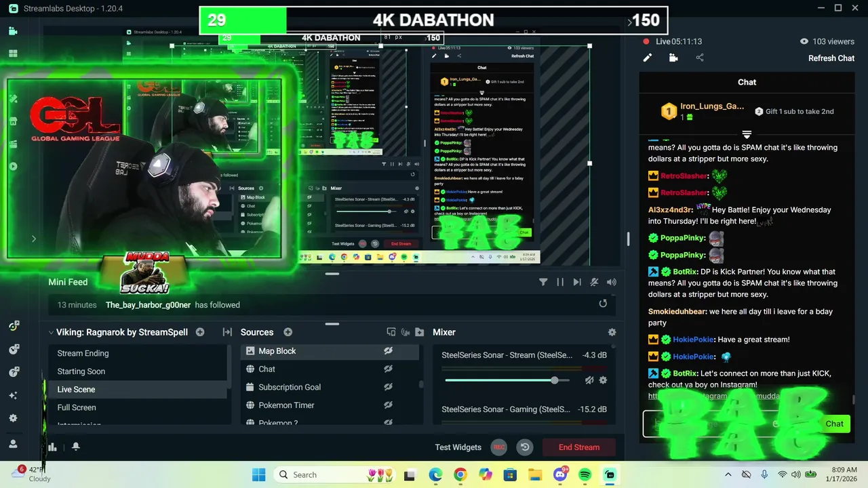Click follower The_bay_harbor_g00ner name
Screen dimensions: 868x488
(149, 305)
